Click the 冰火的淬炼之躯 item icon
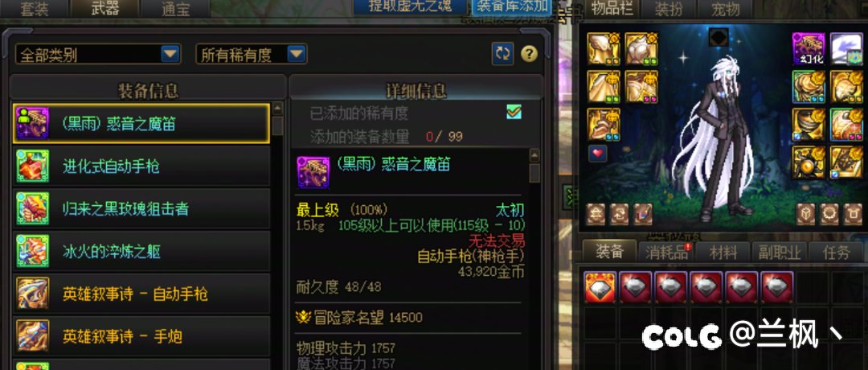868x370 pixels. coord(33,252)
